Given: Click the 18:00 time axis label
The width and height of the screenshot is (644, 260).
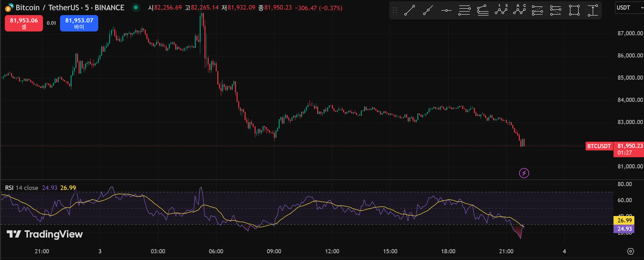Looking at the screenshot, I should pos(448,251).
